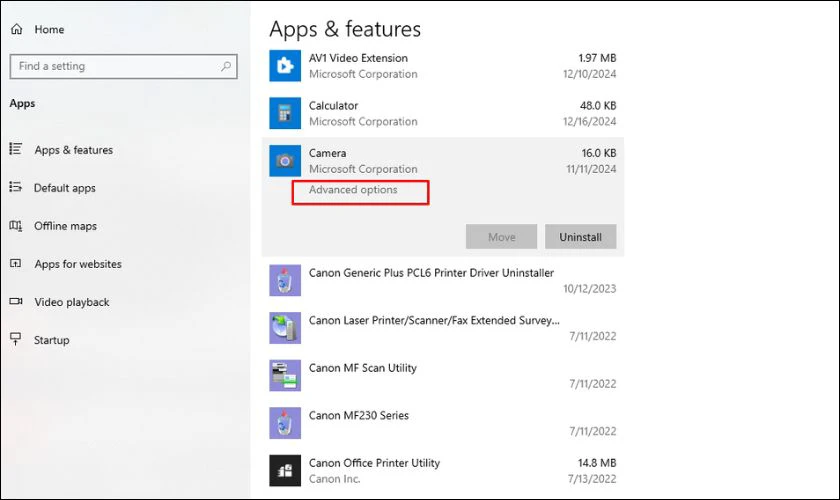Click the Apps & features page heading
Image resolution: width=840 pixels, height=500 pixels.
[x=345, y=29]
